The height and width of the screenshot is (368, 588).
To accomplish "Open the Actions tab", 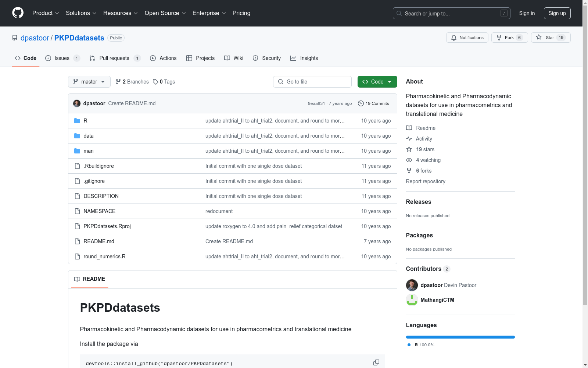I will pos(163,58).
